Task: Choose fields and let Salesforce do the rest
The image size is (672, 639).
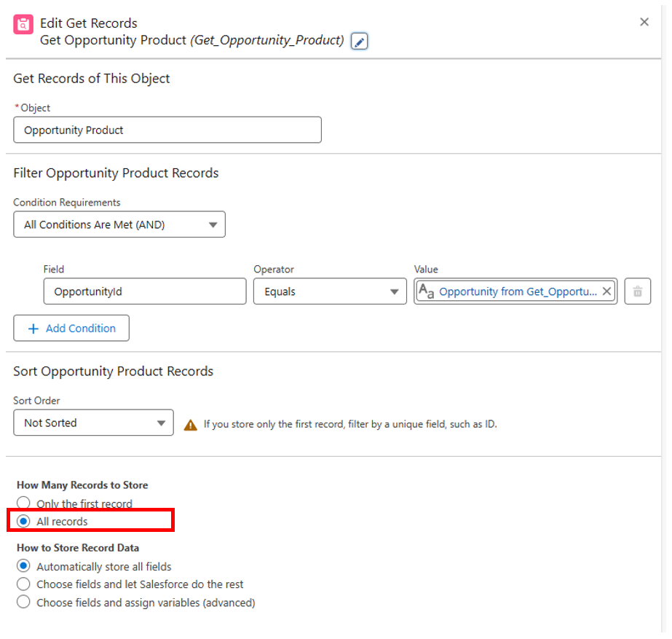Action: coord(23,584)
